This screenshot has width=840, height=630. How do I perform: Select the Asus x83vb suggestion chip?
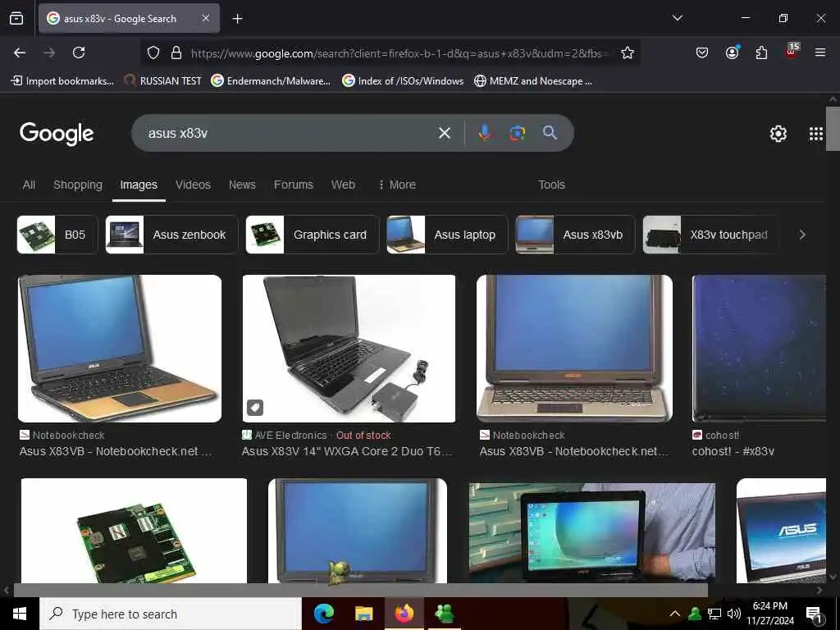pos(575,235)
